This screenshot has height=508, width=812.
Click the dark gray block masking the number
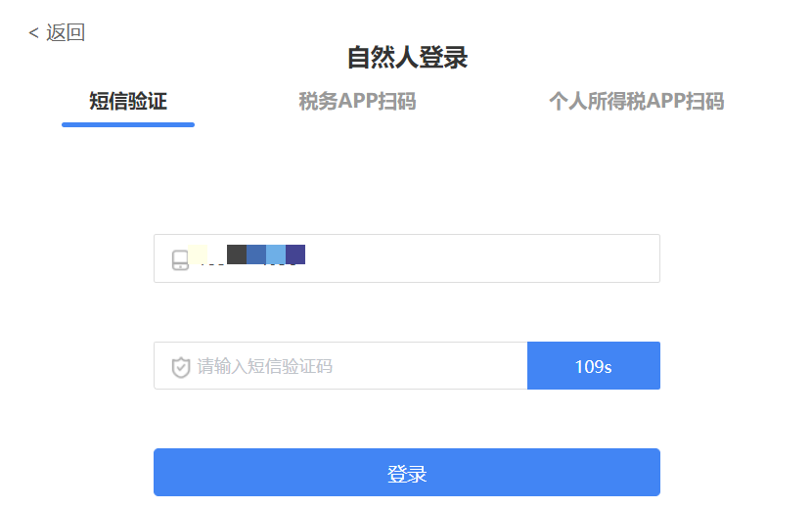(237, 254)
